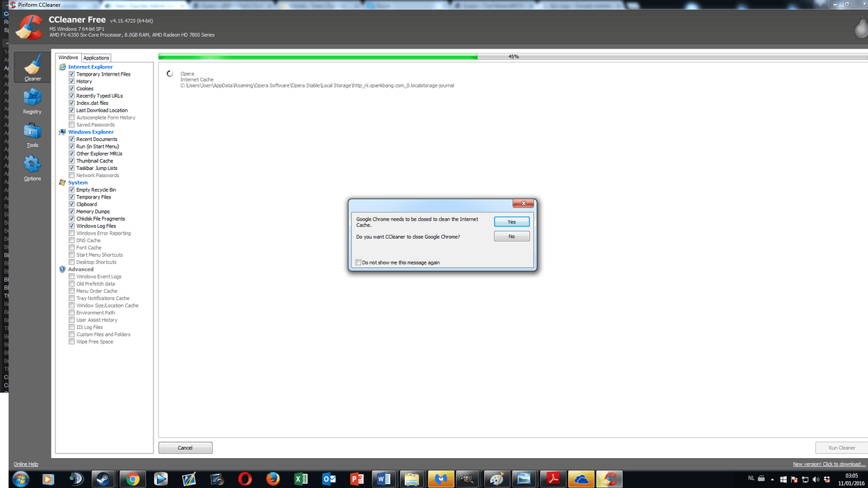The width and height of the screenshot is (868, 488).
Task: Open the Options gear in sidebar
Action: 32,168
